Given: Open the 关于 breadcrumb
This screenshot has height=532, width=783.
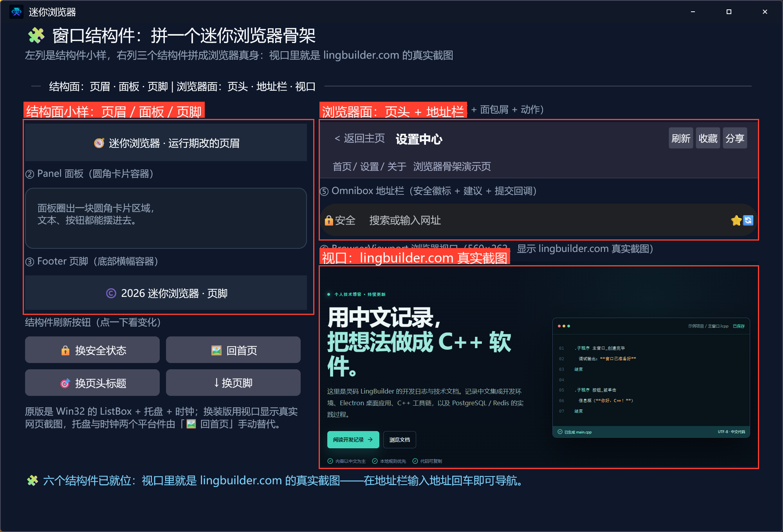Looking at the screenshot, I should (x=397, y=167).
